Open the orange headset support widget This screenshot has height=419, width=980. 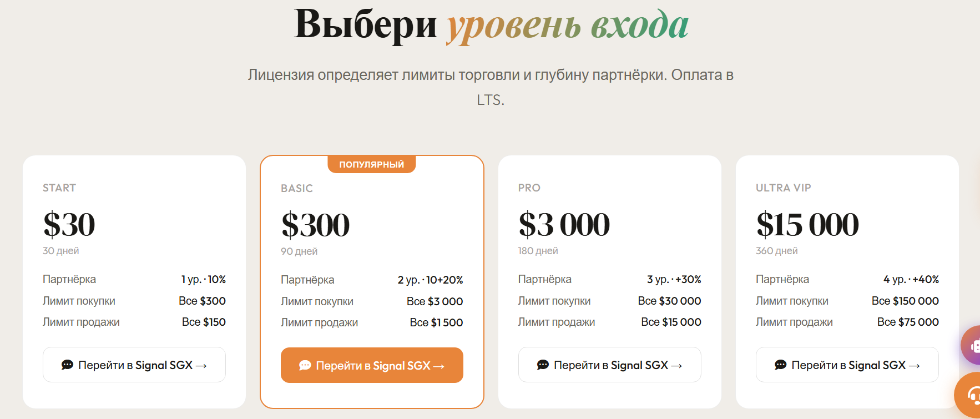[x=970, y=395]
